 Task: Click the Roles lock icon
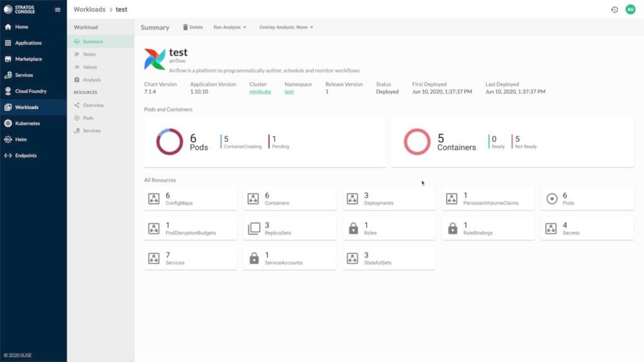[x=353, y=229]
